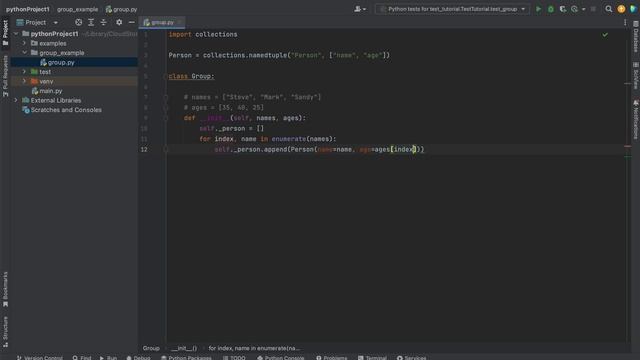Open editor tab options menu

[625, 23]
